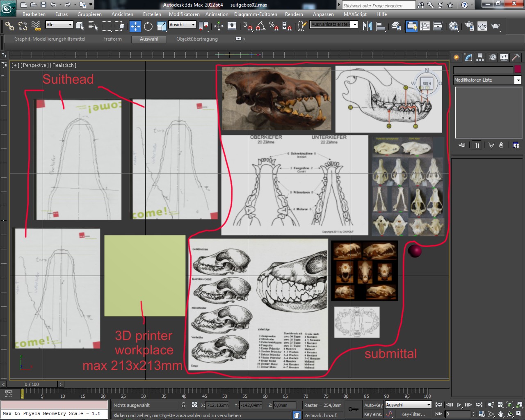Click the Key-Filter button
525x420 pixels.
pyautogui.click(x=414, y=414)
